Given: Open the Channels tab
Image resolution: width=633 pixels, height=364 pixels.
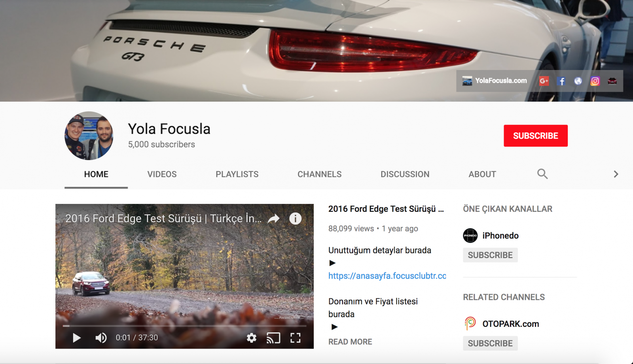Looking at the screenshot, I should [x=320, y=174].
